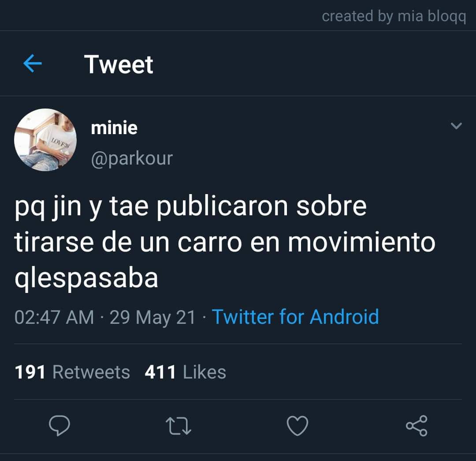Click the tweet line starting pq jin
This screenshot has width=476, height=461.
(191, 207)
